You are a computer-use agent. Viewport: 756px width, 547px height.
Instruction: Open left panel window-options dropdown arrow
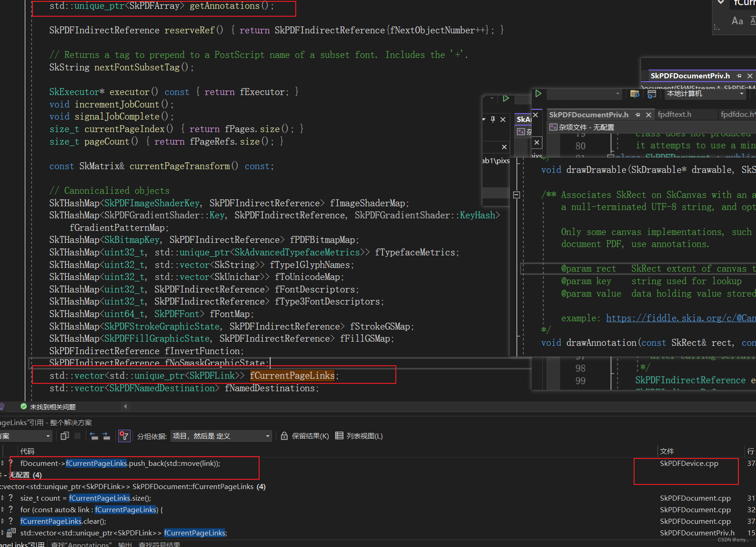(x=484, y=119)
